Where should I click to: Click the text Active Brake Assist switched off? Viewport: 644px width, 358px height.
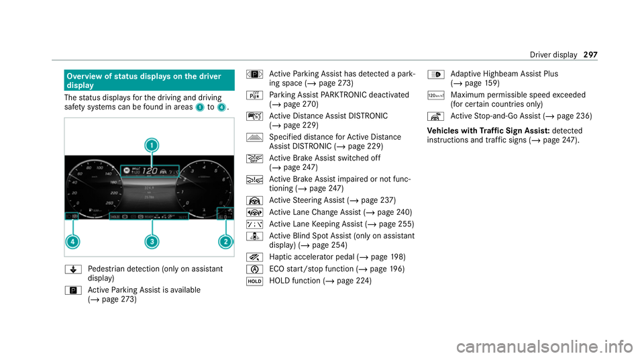[x=325, y=158]
